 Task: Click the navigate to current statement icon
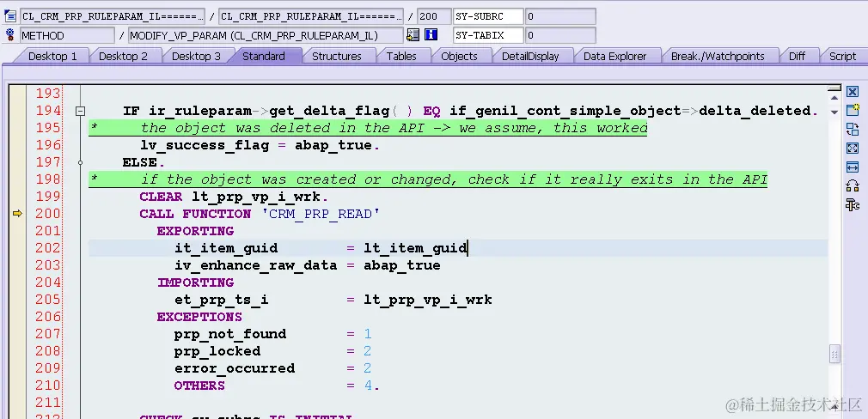click(413, 35)
